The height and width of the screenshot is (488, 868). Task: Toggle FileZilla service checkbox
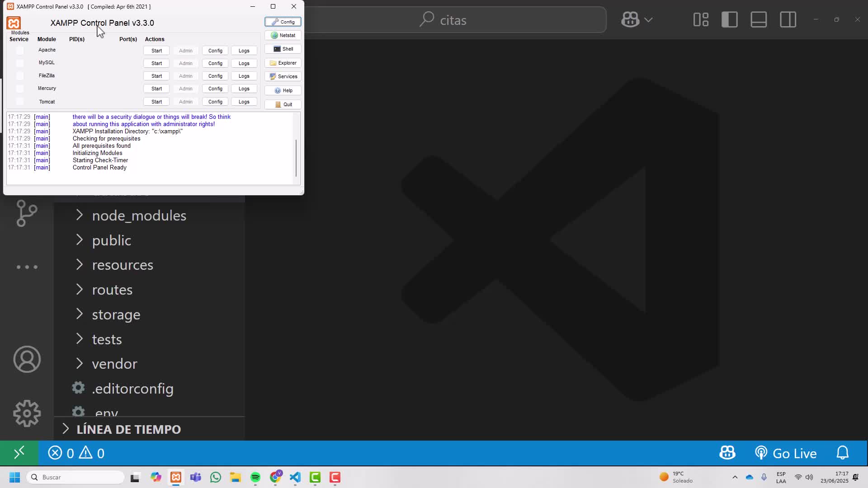click(19, 75)
